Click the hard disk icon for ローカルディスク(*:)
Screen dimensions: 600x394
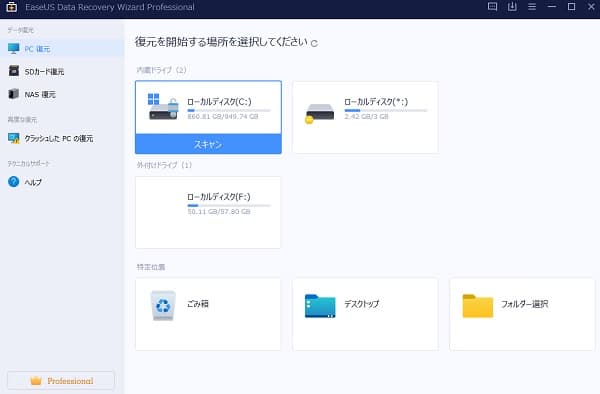click(320, 114)
